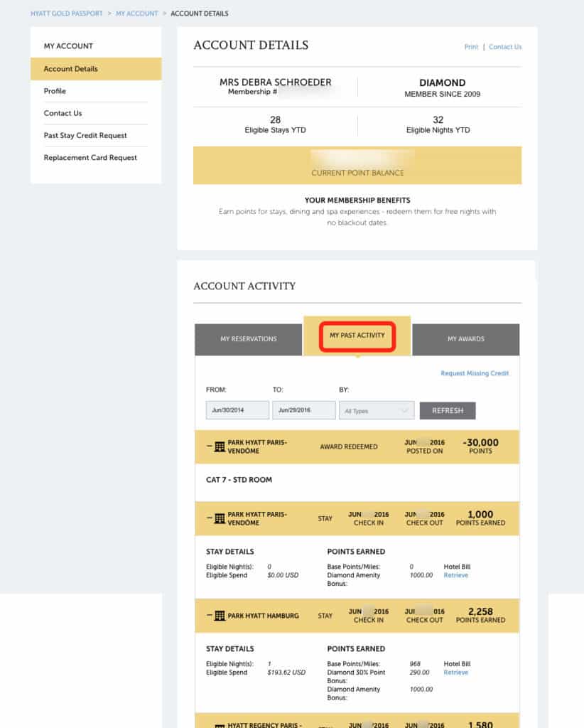Collapse the Park Hyatt Hamburg stay row
The height and width of the screenshot is (728, 584).
click(x=209, y=615)
